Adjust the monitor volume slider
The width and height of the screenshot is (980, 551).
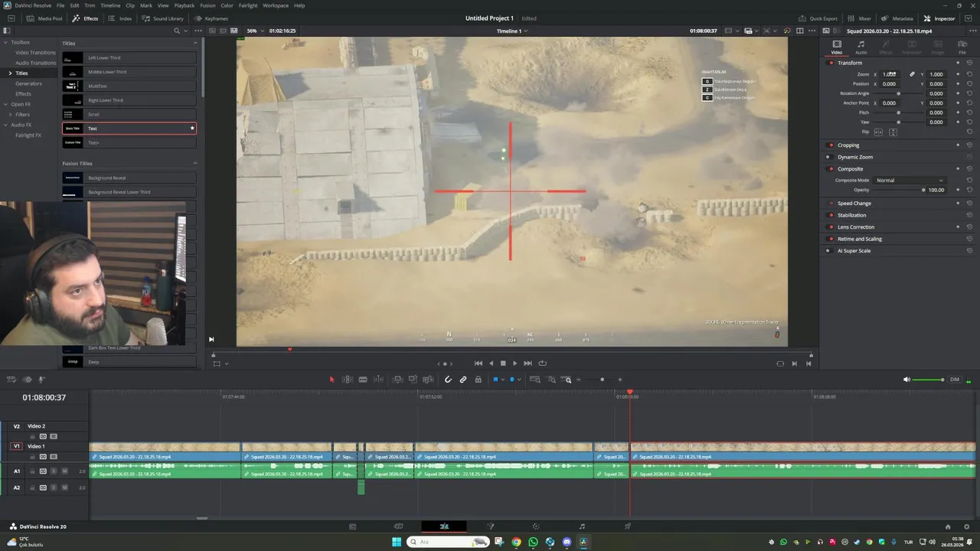(929, 380)
